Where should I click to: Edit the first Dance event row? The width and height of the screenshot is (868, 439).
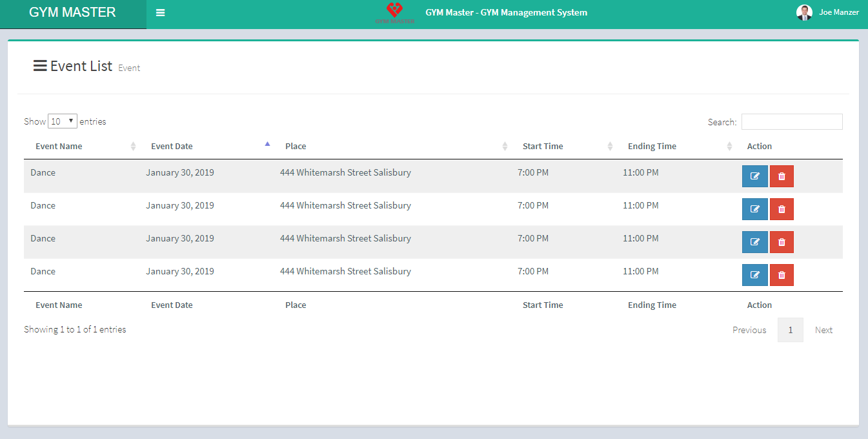(x=754, y=176)
